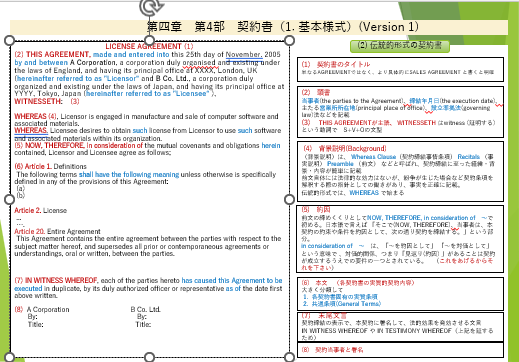Click the top-right corner sizing handle
Image resolution: width=519 pixels, height=362 pixels.
point(290,41)
